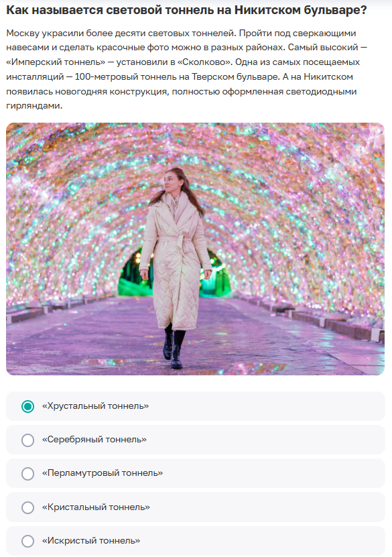Click the «Искристый тоннель» answer label text
This screenshot has height=557, width=392.
pyautogui.click(x=91, y=541)
